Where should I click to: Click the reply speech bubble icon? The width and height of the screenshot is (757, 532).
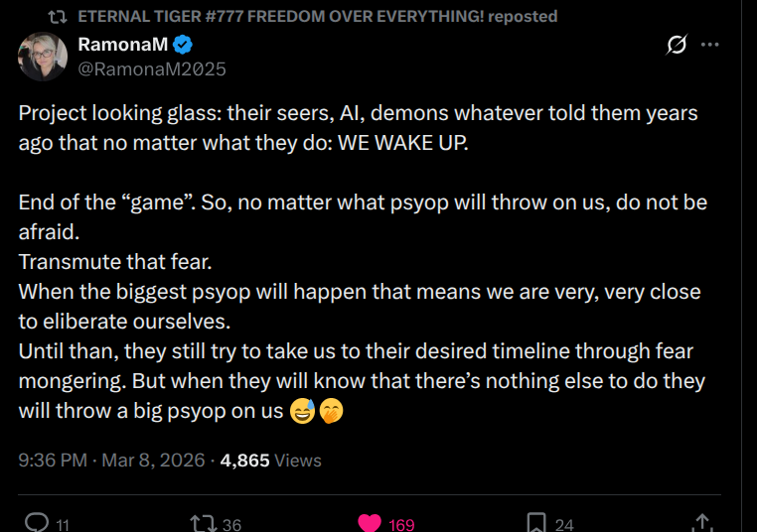point(37,522)
